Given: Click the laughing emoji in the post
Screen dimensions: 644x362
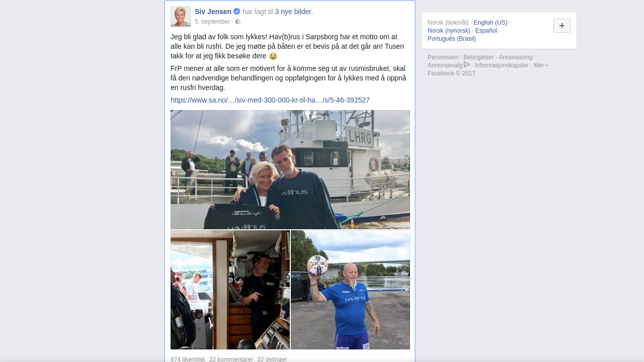Looking at the screenshot, I should tap(273, 56).
